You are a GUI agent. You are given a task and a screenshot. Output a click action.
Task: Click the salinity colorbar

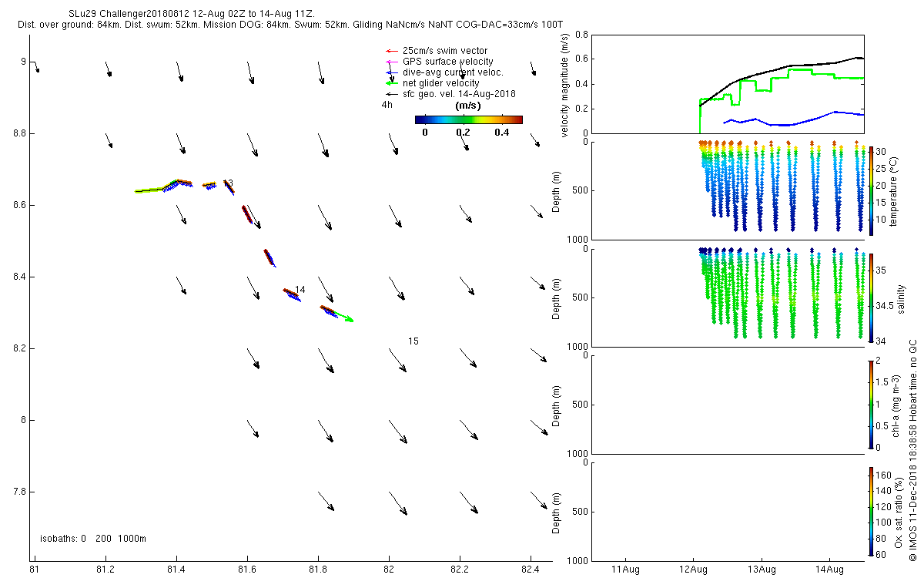click(871, 297)
